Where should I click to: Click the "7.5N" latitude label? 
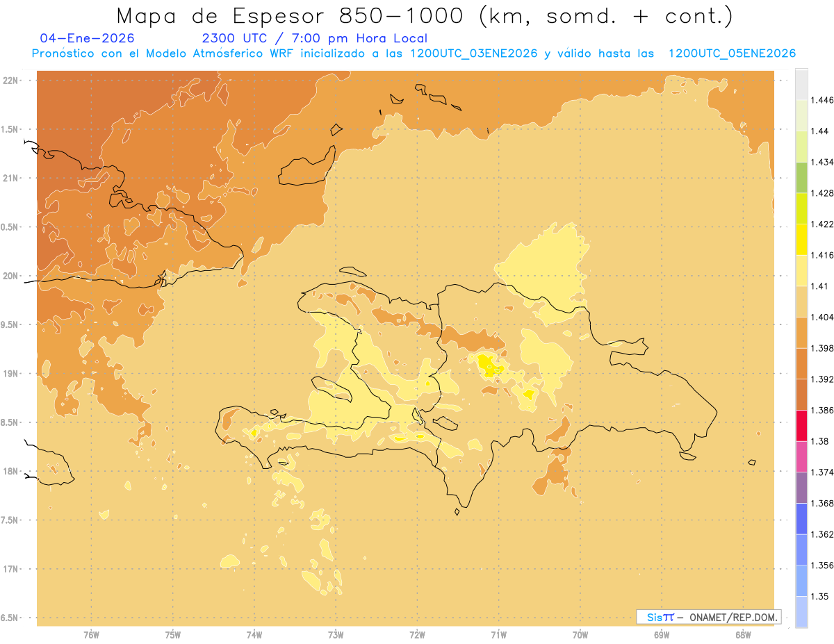pos(10,520)
